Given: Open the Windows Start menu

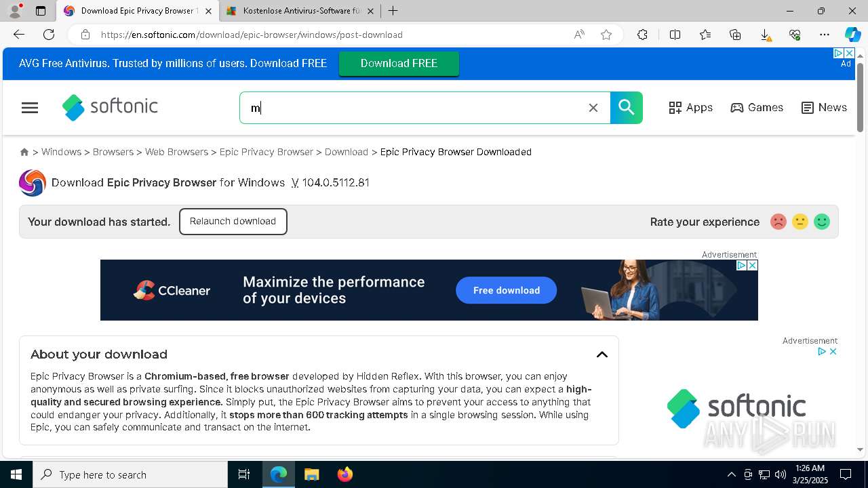Looking at the screenshot, I should click(16, 474).
